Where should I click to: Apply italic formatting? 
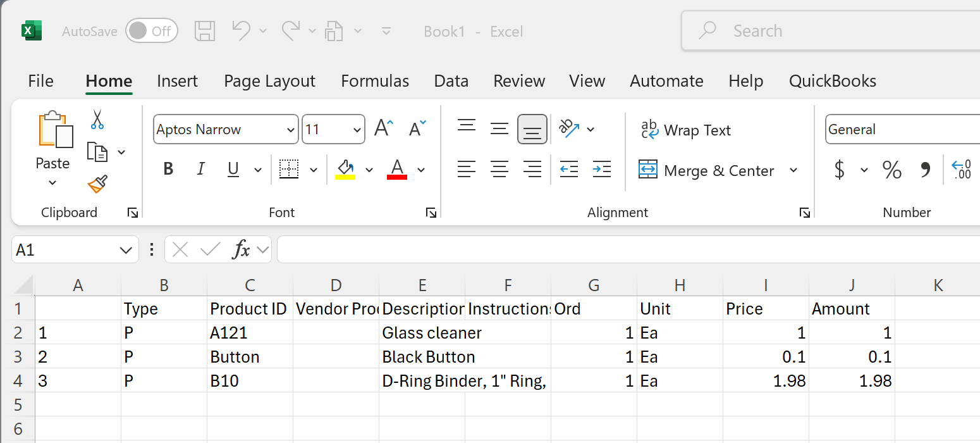200,169
